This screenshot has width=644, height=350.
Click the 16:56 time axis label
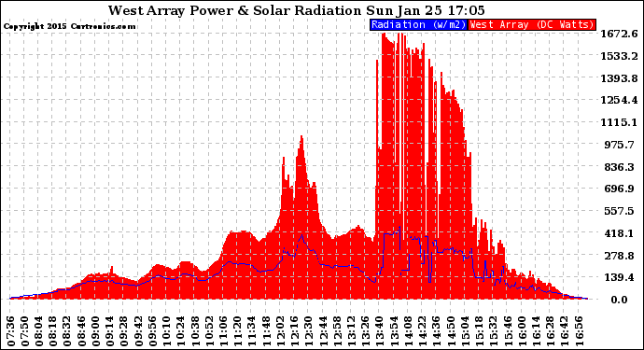[x=579, y=331]
